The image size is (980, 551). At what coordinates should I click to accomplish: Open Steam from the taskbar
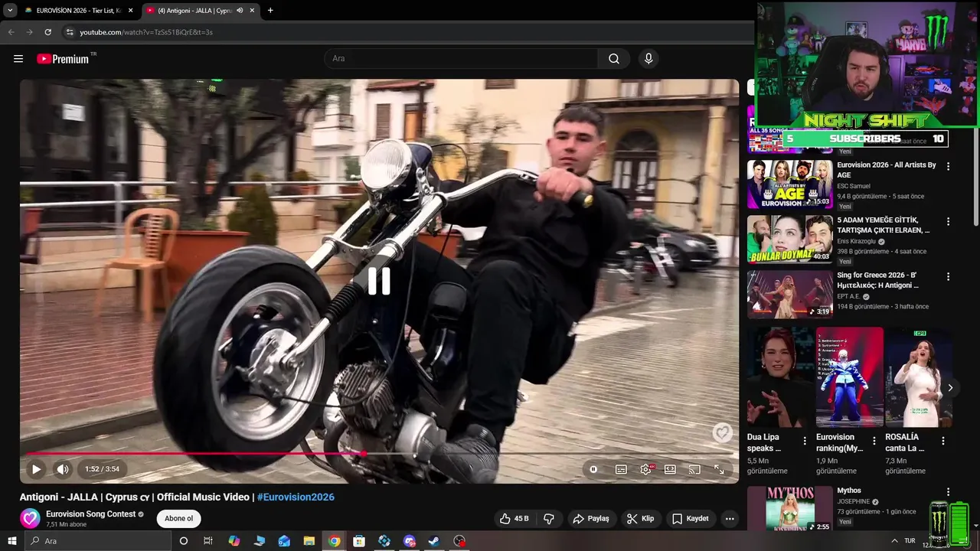[x=433, y=541]
